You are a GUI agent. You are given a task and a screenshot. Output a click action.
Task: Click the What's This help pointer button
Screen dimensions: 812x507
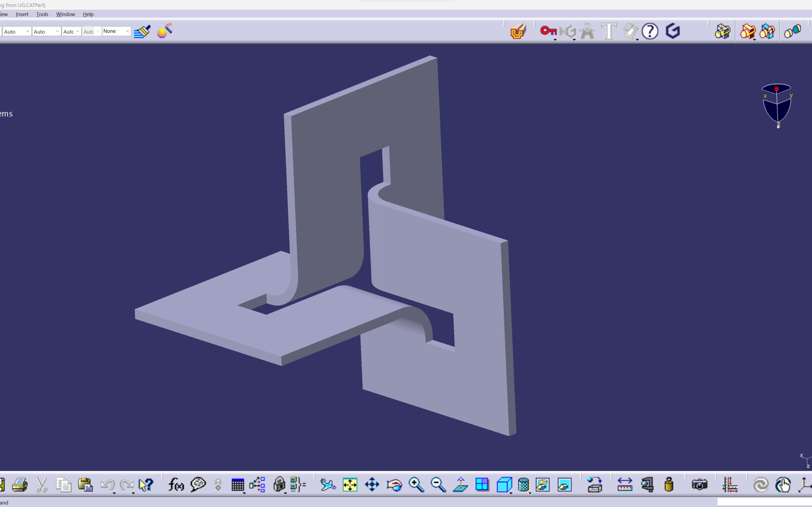pos(146,485)
